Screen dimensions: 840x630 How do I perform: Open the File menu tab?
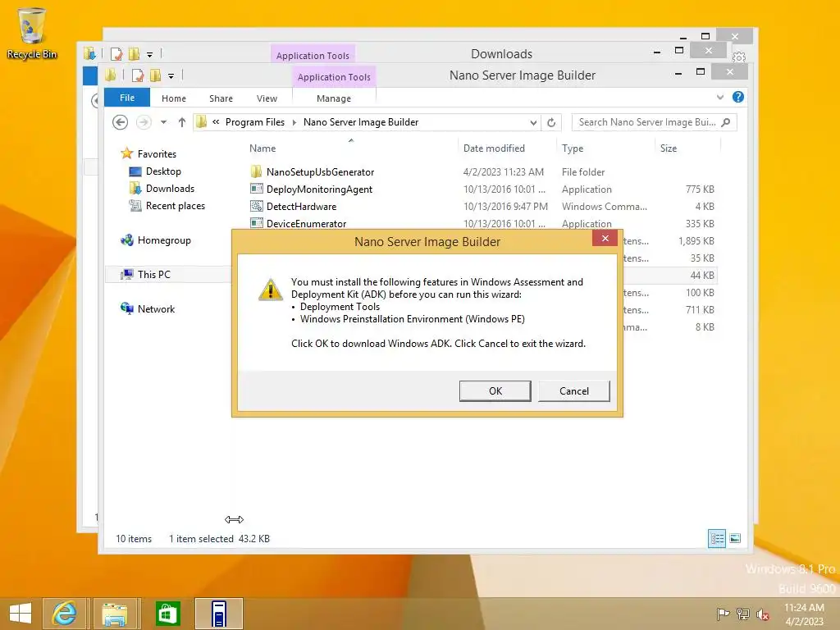[127, 98]
